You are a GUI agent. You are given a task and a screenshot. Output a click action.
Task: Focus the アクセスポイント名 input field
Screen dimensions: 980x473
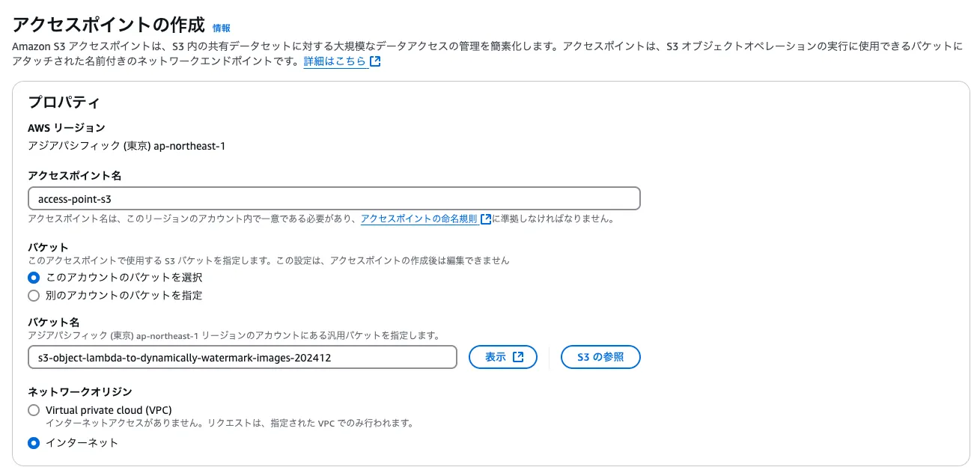coord(333,198)
